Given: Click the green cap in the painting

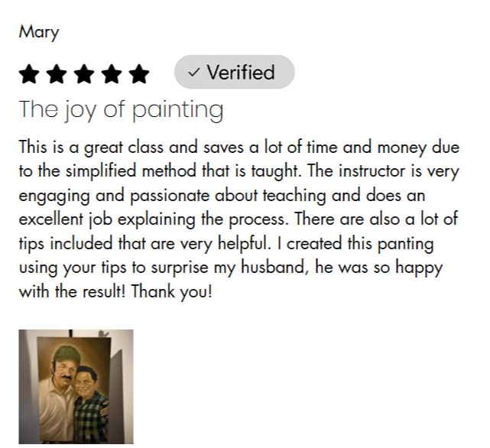Looking at the screenshot, I should [65, 354].
